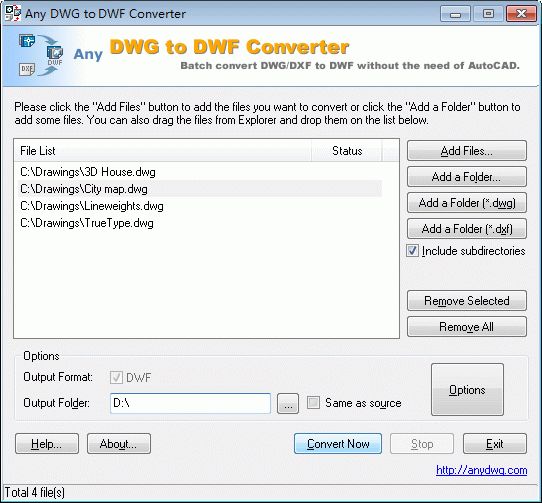Click the Add Files button
This screenshot has height=503, width=542.
[467, 151]
